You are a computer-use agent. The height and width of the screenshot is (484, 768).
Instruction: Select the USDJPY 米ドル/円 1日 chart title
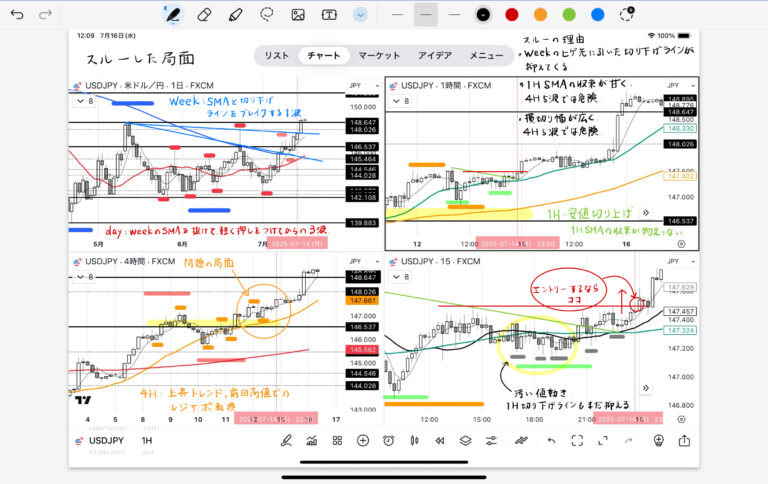[x=148, y=85]
